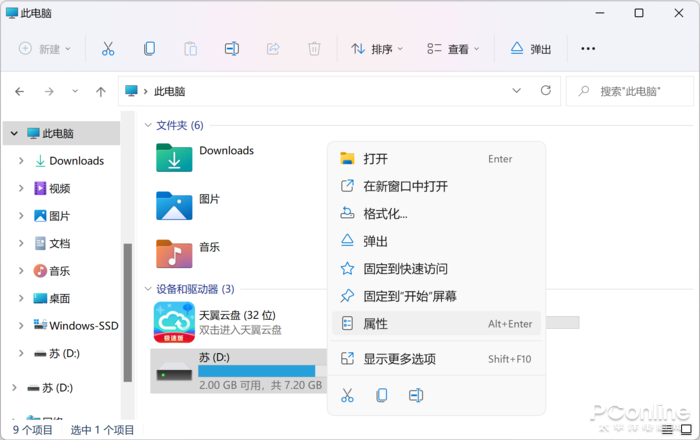
Task: Choose 弹出 in the context menu
Action: point(437,241)
